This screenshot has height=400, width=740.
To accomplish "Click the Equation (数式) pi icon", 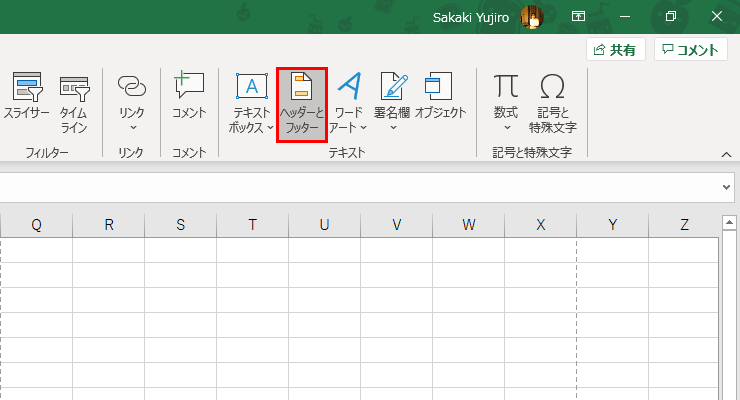I will point(506,88).
